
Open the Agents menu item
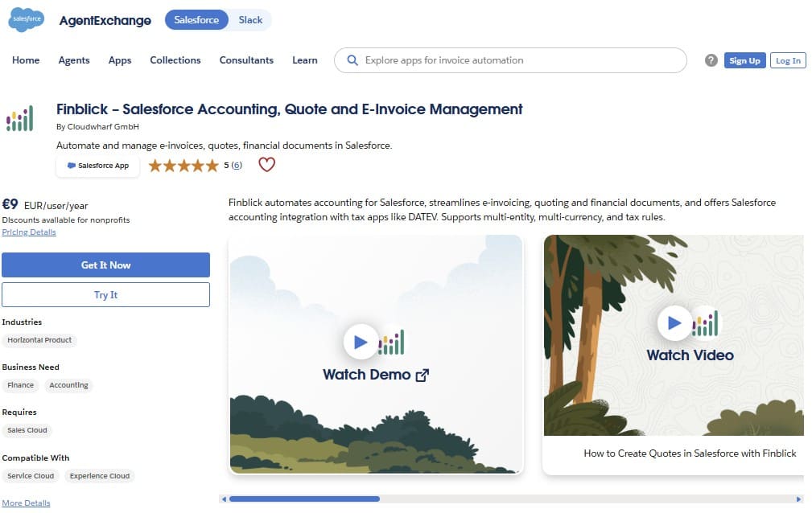pyautogui.click(x=74, y=60)
